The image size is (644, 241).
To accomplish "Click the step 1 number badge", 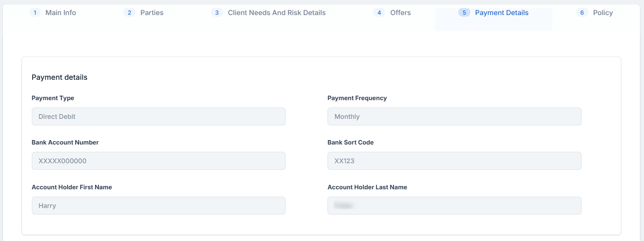I will pos(35,13).
